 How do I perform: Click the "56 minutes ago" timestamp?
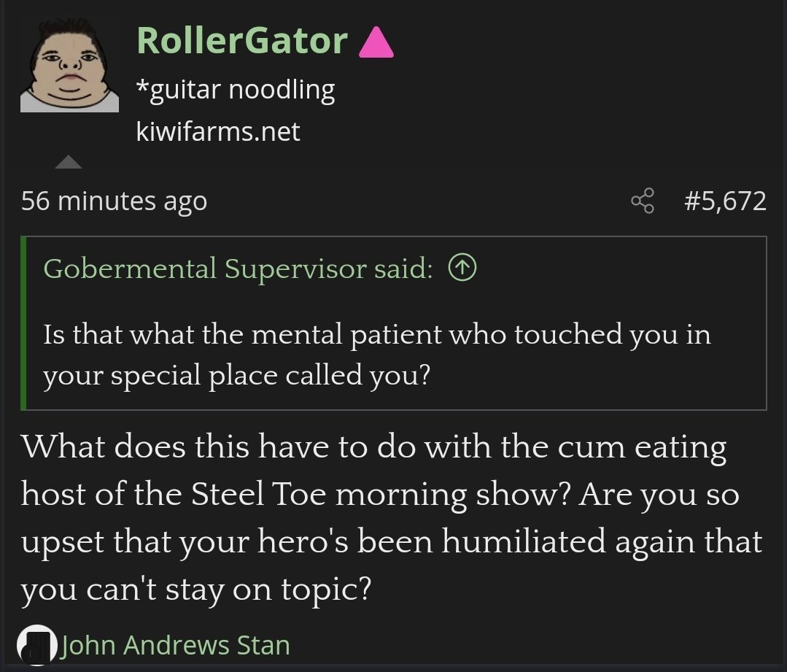[114, 201]
